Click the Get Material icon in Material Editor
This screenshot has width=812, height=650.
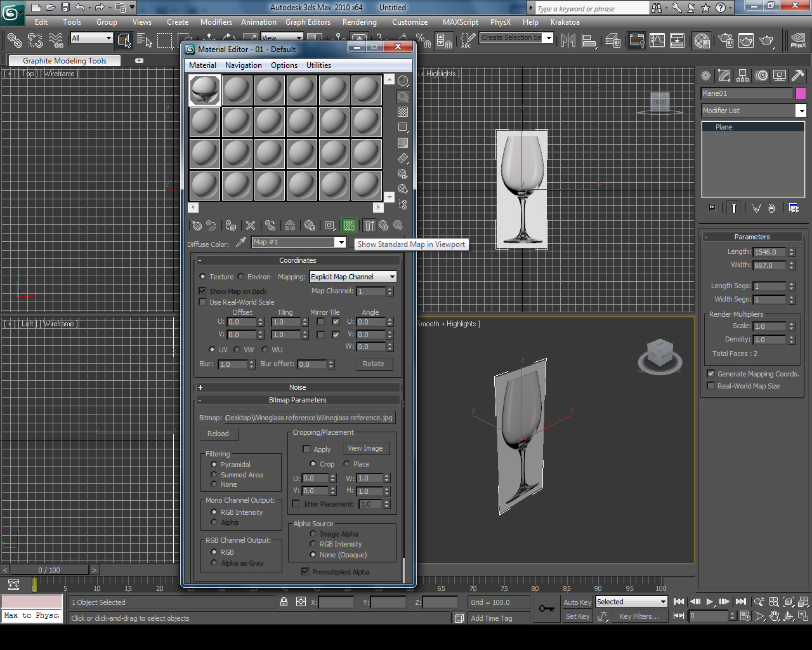pyautogui.click(x=195, y=225)
